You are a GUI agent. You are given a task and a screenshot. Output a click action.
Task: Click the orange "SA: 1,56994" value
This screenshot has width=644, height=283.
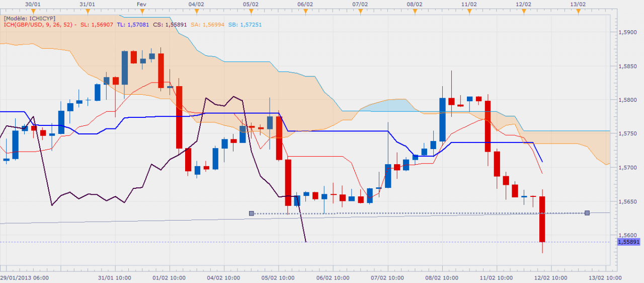click(207, 25)
